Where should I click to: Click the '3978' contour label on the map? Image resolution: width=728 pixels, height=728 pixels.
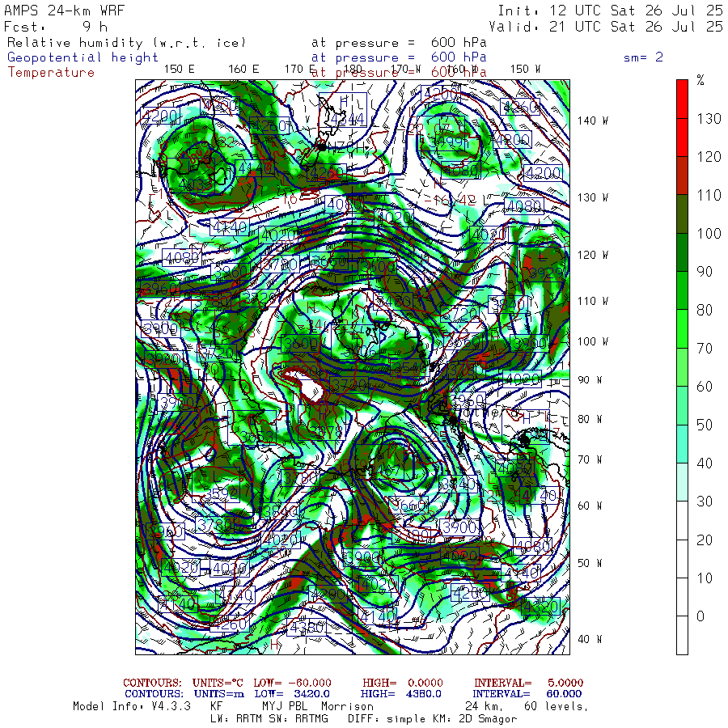327,432
